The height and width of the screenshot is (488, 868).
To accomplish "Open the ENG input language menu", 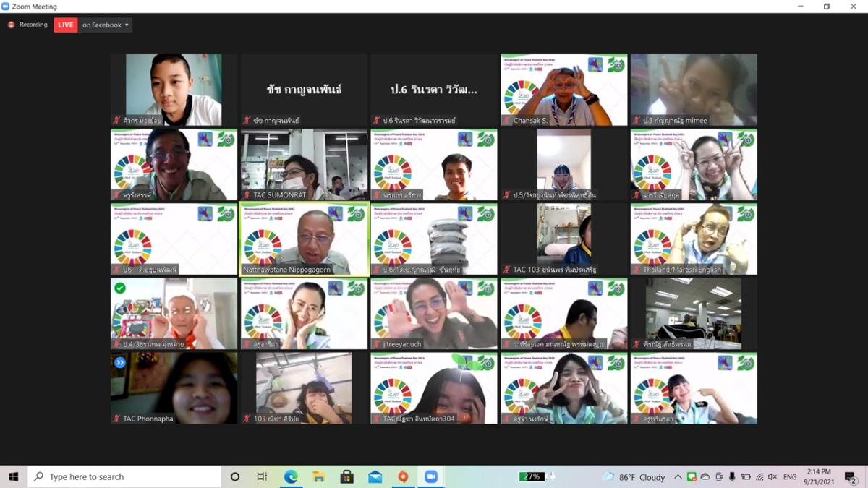I will tap(790, 476).
